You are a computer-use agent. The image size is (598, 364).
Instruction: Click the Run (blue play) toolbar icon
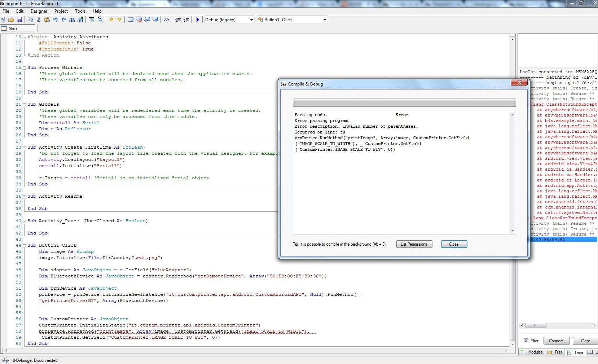coord(198,20)
